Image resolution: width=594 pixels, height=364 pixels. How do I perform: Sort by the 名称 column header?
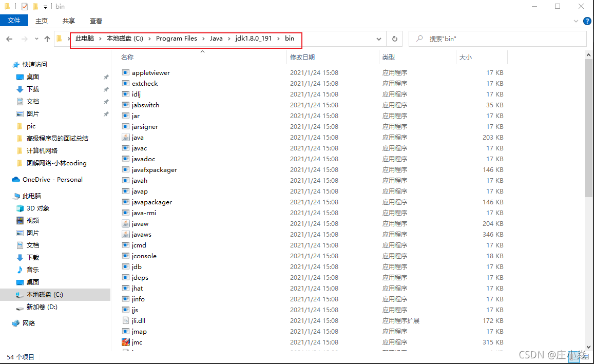point(127,57)
